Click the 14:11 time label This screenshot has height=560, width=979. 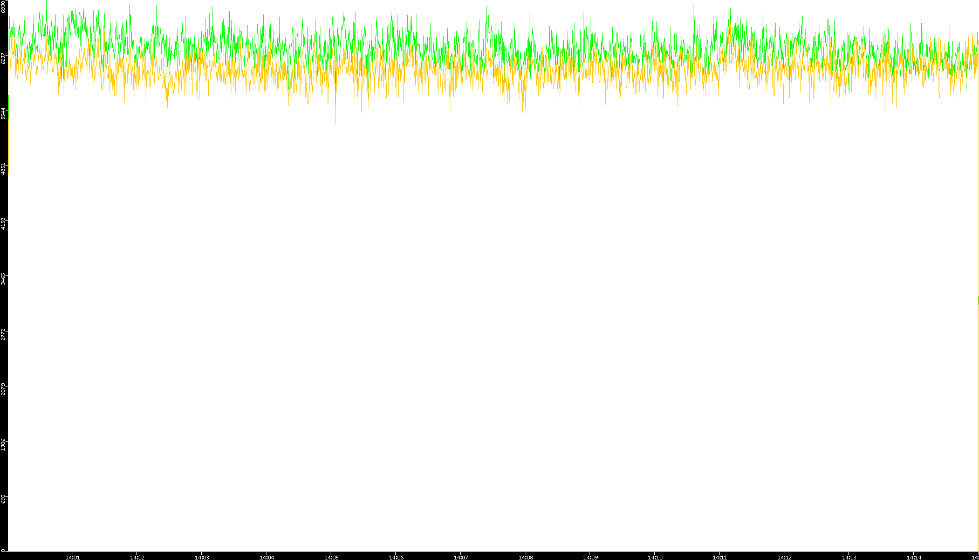tap(720, 557)
